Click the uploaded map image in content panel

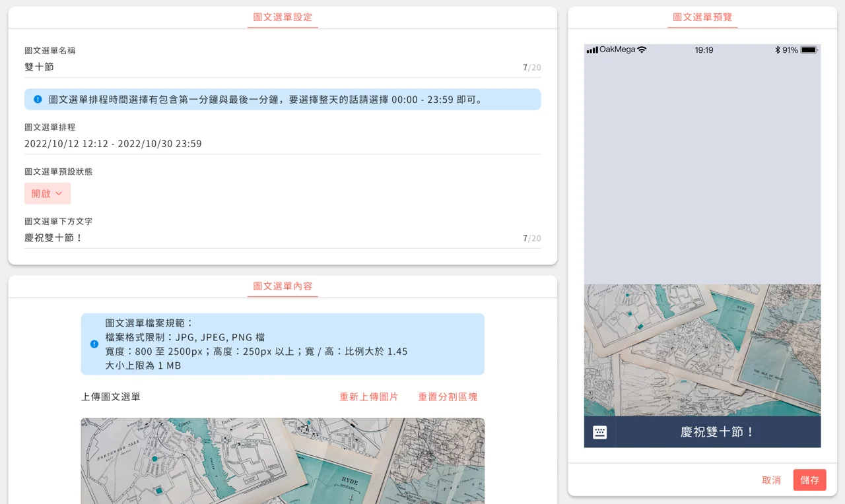283,460
